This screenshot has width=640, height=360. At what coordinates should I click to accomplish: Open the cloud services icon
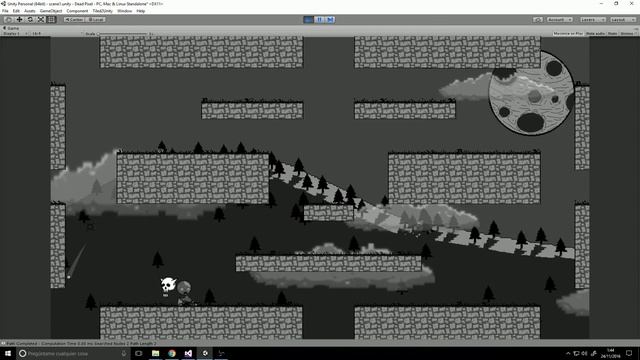pyautogui.click(x=538, y=20)
